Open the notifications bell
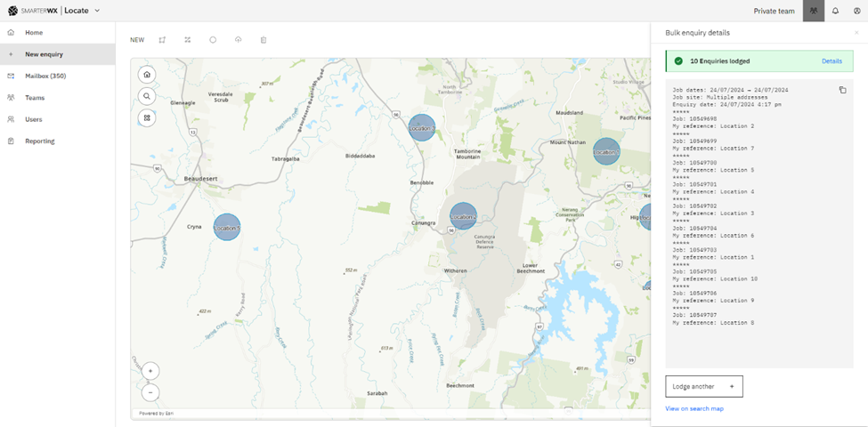Image resolution: width=868 pixels, height=427 pixels. point(835,11)
